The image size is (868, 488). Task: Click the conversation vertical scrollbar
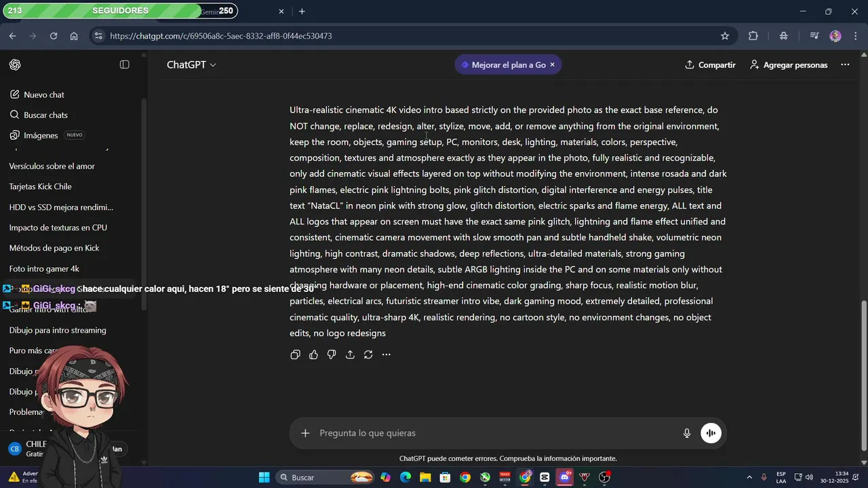pos(863,374)
